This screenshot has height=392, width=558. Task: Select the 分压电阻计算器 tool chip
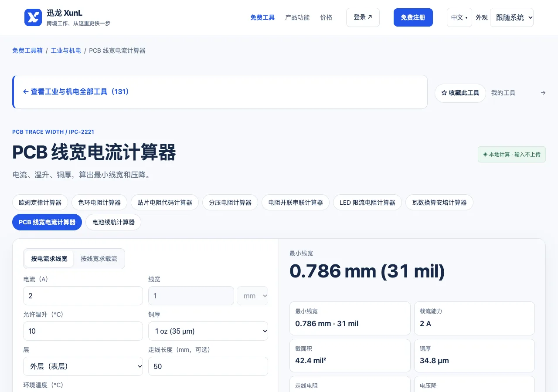230,203
